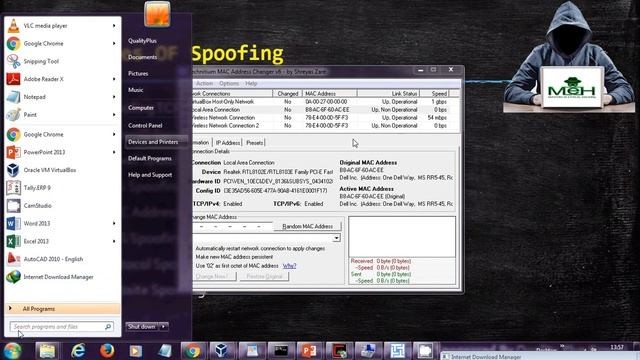This screenshot has height=360, width=640.
Task: Open VLC media player from Start menu
Action: [x=62, y=26]
